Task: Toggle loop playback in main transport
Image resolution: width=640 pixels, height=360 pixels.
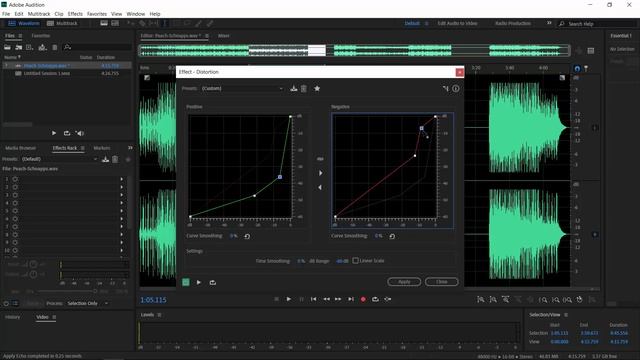Action: [375, 299]
